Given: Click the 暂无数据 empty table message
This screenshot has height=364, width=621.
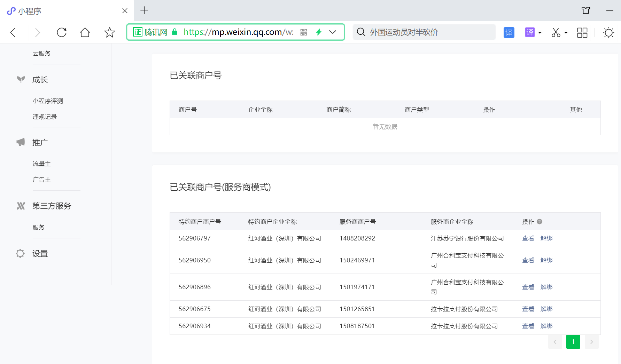Looking at the screenshot, I should point(385,127).
